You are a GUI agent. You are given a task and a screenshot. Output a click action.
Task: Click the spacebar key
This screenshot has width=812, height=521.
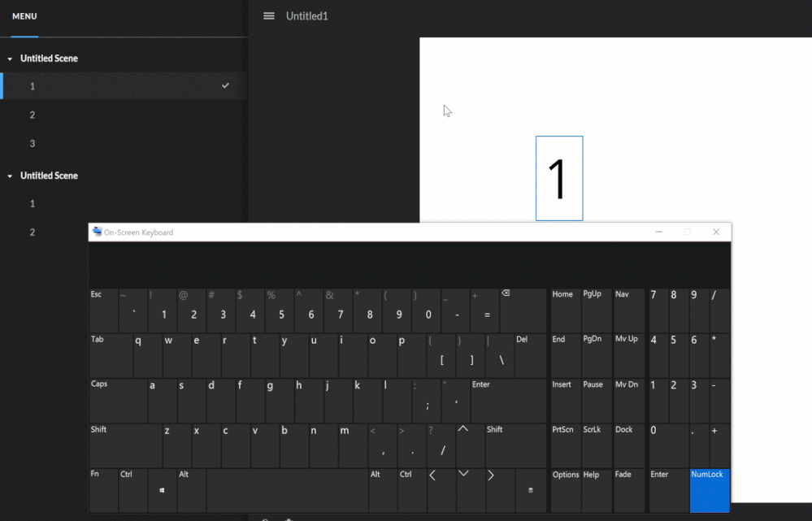pos(288,490)
